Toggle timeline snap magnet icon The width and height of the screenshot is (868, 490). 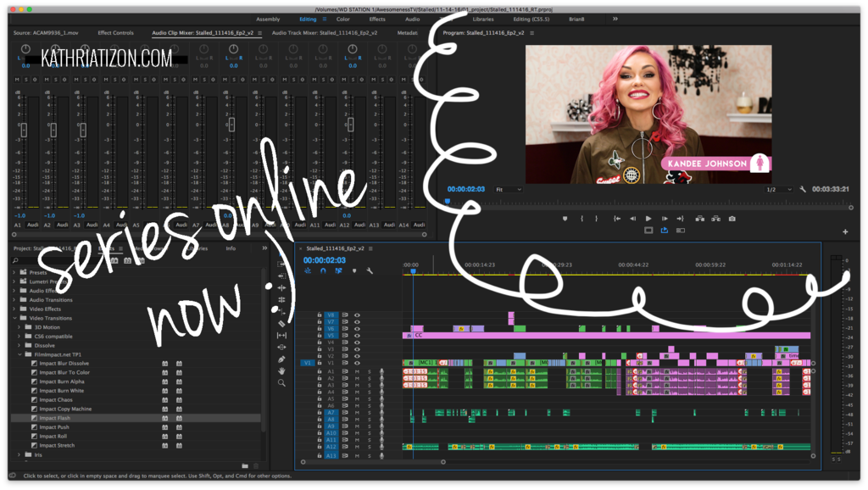click(x=323, y=271)
